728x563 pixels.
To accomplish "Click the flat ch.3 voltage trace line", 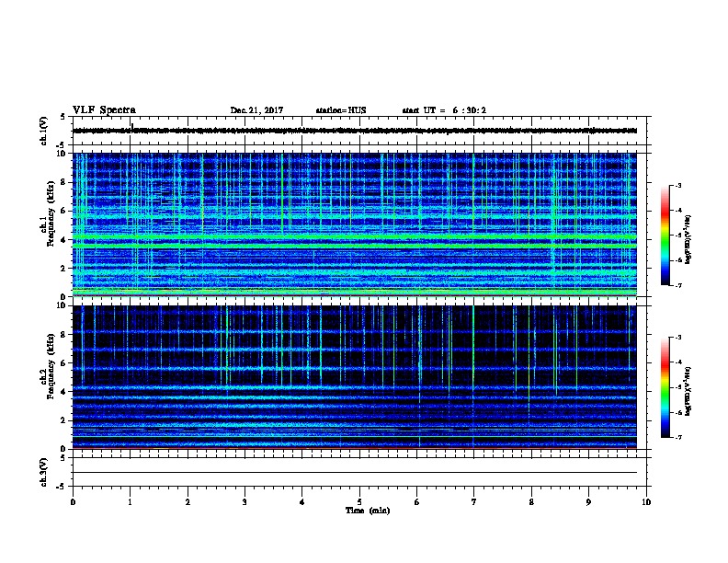I will pos(355,473).
